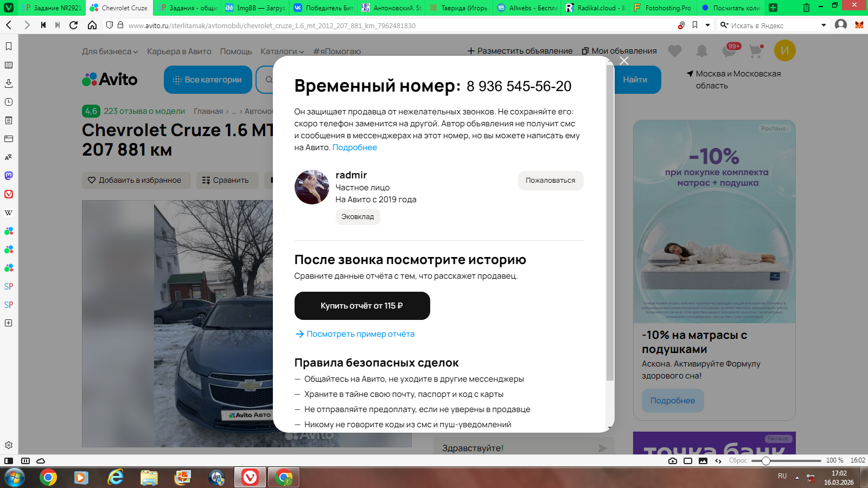
Task: Switch to the ImgBB tab
Action: coord(255,8)
